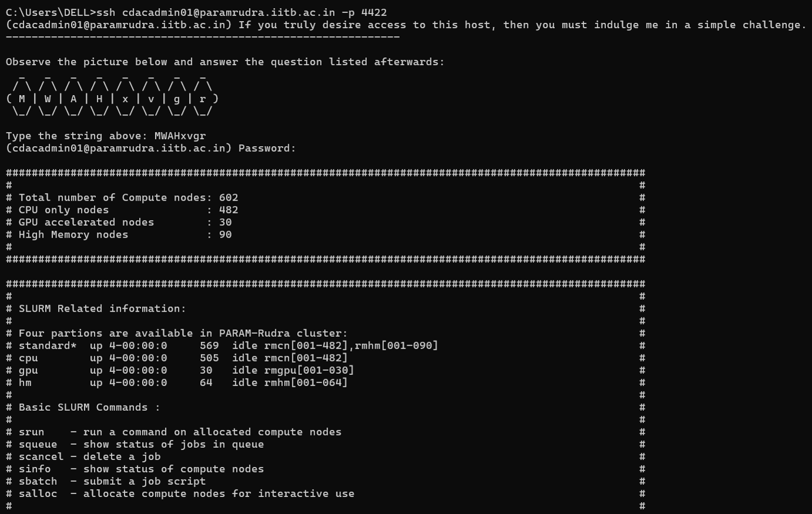This screenshot has height=514, width=812.
Task: Click the gpu partition row rmgpu[001-030]
Action: coord(187,370)
